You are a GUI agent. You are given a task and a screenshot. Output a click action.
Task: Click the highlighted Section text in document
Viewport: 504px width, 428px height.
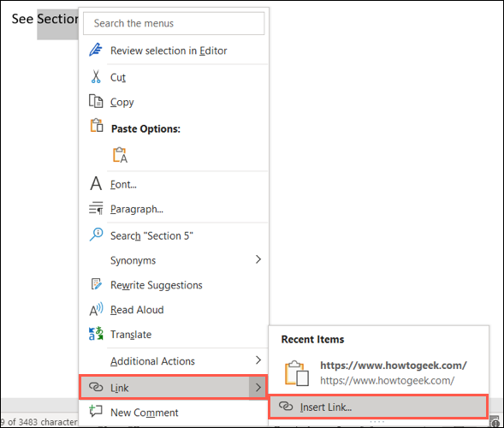tap(57, 19)
